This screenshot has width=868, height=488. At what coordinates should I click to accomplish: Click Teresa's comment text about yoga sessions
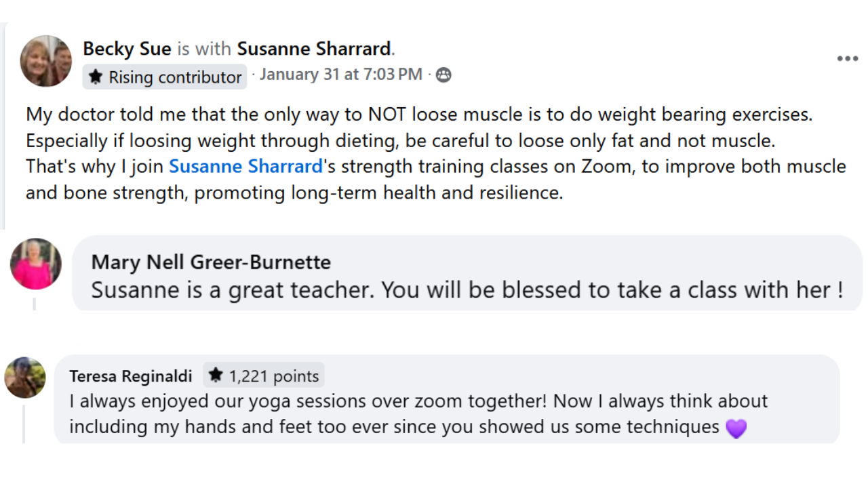point(418,413)
